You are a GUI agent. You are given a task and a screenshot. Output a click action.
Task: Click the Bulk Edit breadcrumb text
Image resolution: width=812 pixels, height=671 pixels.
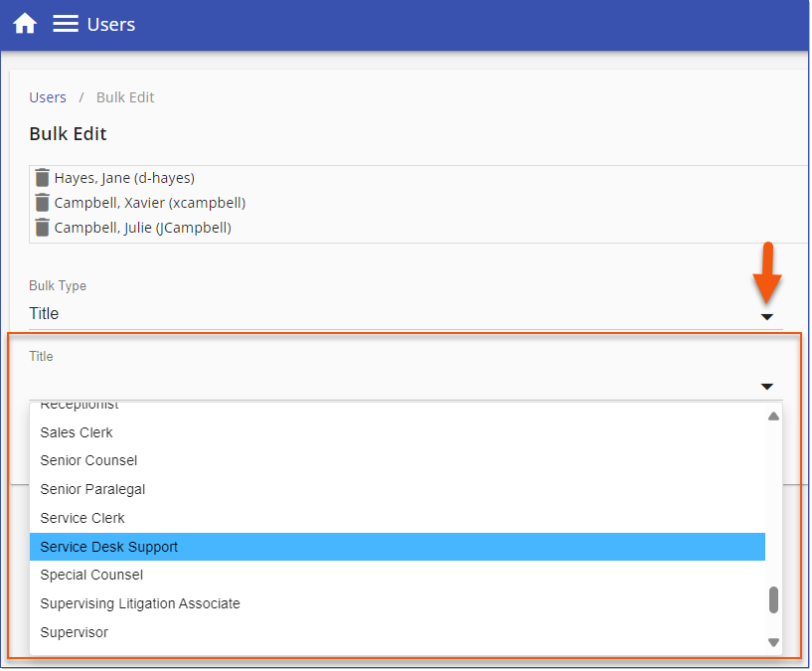click(x=125, y=97)
